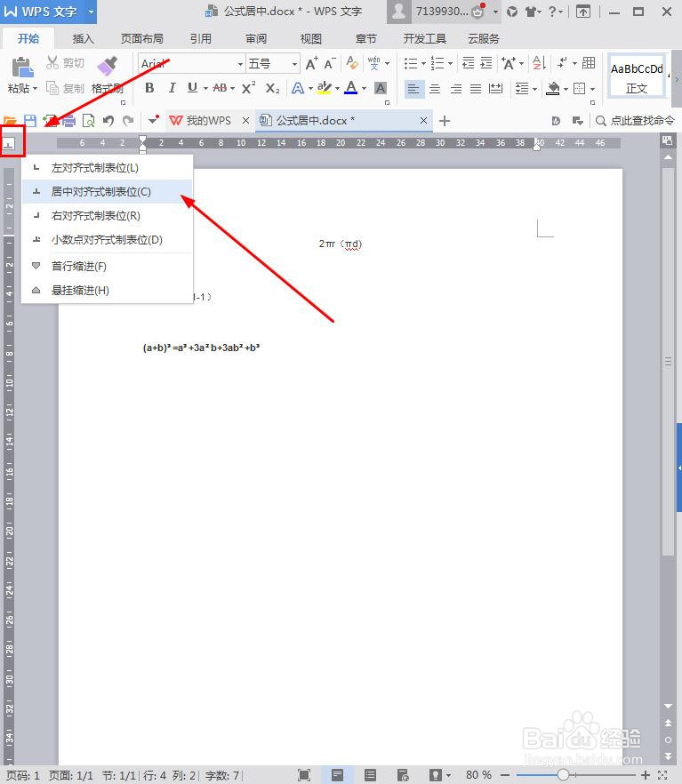Image resolution: width=682 pixels, height=784 pixels.
Task: Click the full screen view status icon
Action: point(303,775)
